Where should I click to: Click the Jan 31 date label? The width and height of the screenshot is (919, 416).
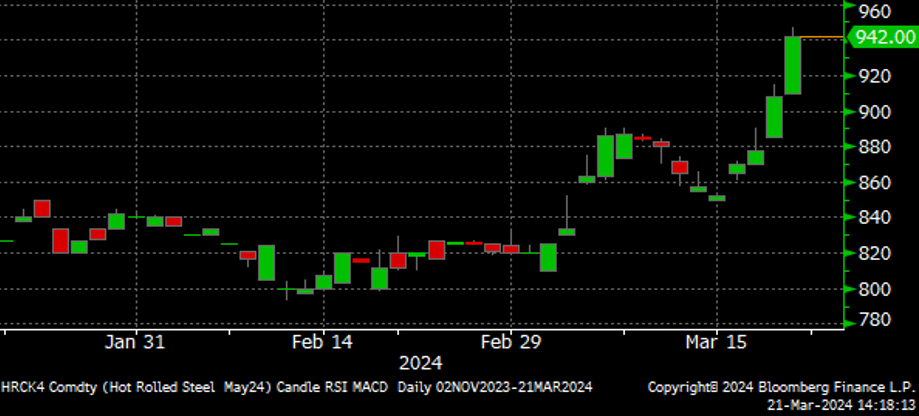point(135,342)
